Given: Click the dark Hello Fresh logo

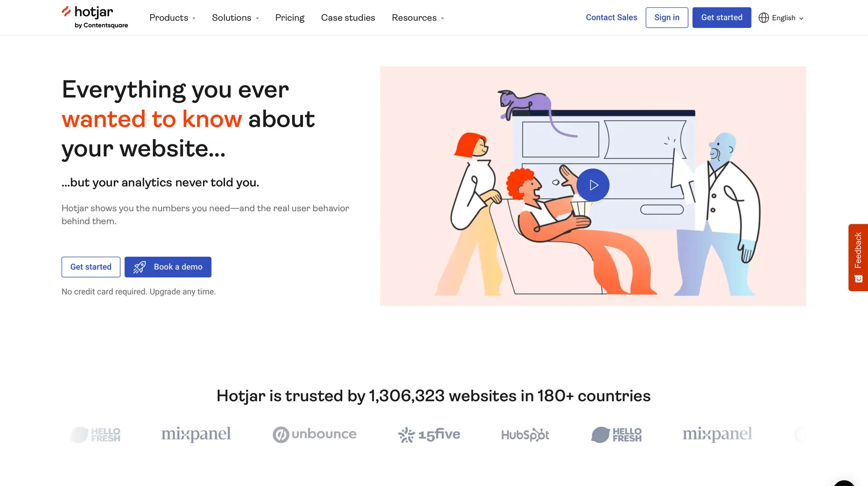Looking at the screenshot, I should click(616, 434).
